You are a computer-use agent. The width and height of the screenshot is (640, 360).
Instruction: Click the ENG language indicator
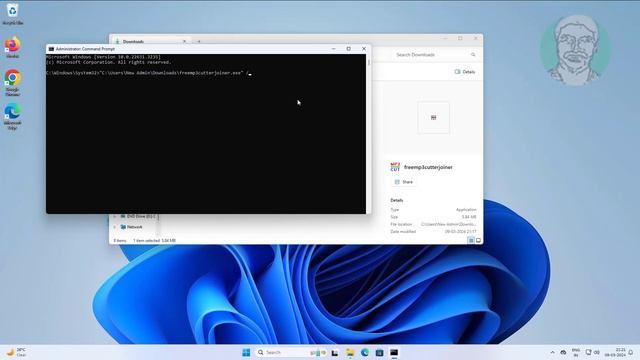click(576, 353)
